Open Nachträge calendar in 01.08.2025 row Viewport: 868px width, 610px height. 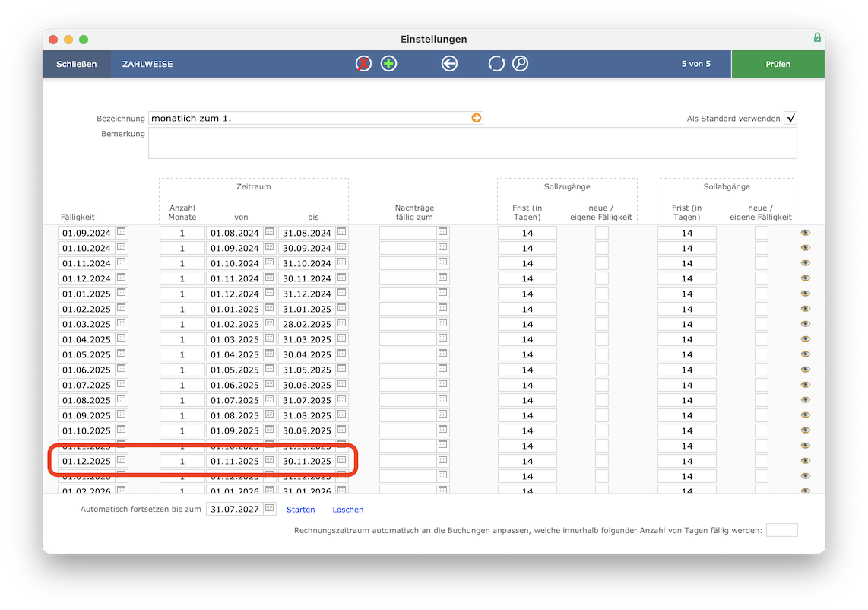(x=443, y=399)
